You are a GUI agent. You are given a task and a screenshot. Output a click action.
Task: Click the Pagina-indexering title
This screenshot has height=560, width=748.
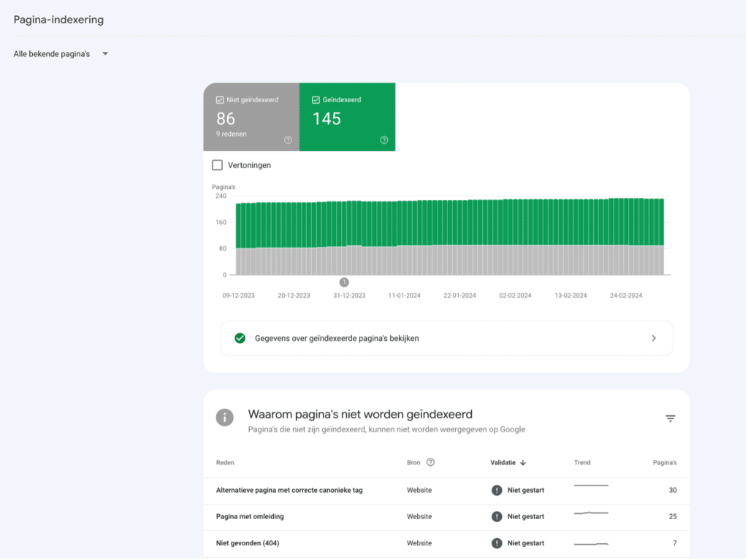click(58, 20)
